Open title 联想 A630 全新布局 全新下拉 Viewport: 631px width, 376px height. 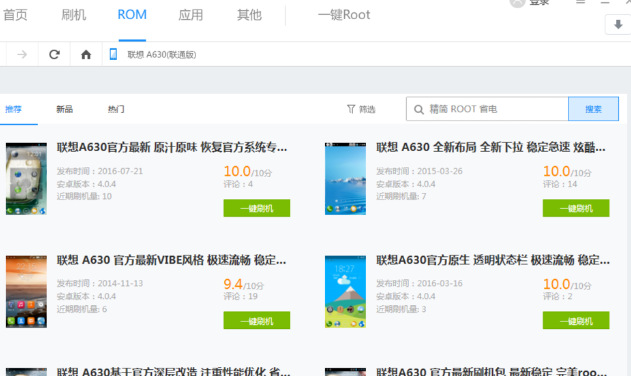point(491,148)
